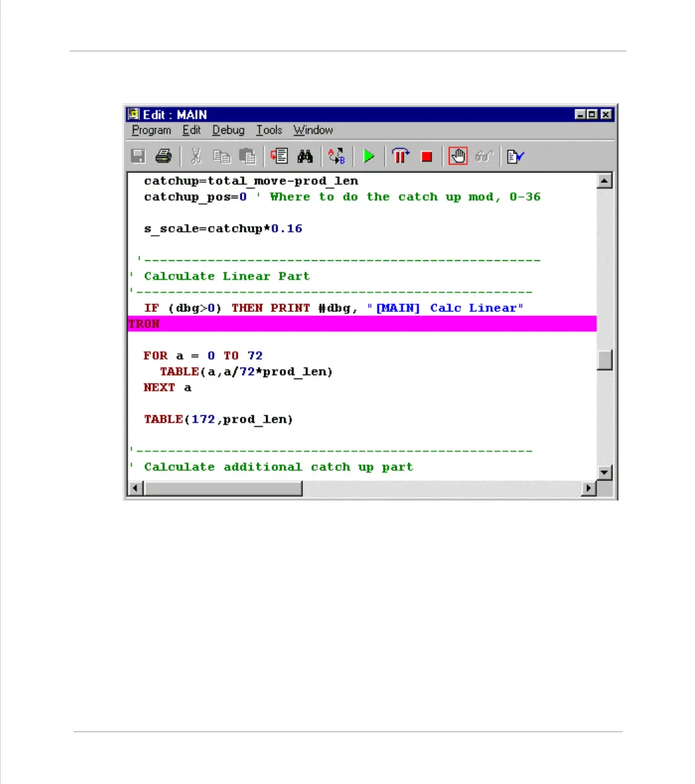Open the Debug menu
The image size is (695, 784).
229,130
